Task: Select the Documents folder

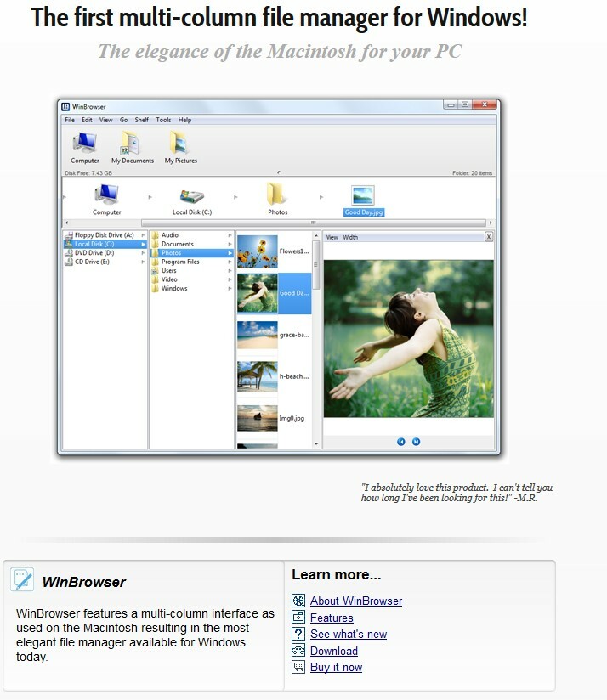Action: tap(191, 244)
